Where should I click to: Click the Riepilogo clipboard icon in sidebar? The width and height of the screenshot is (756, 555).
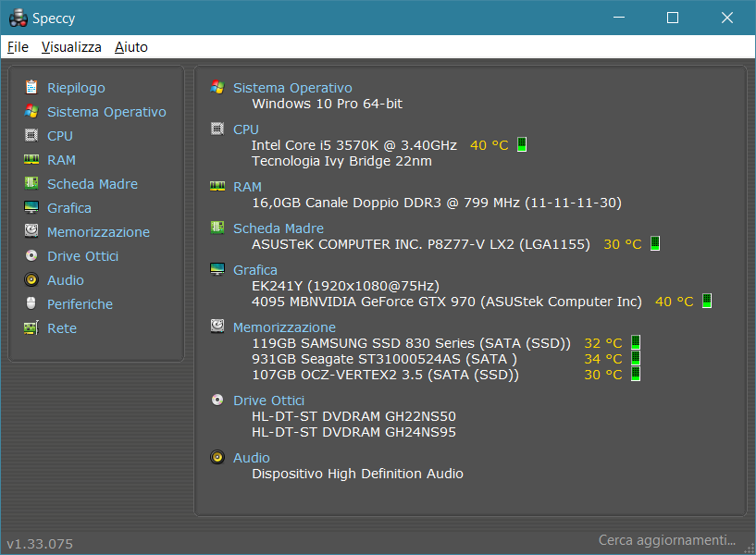tap(31, 87)
